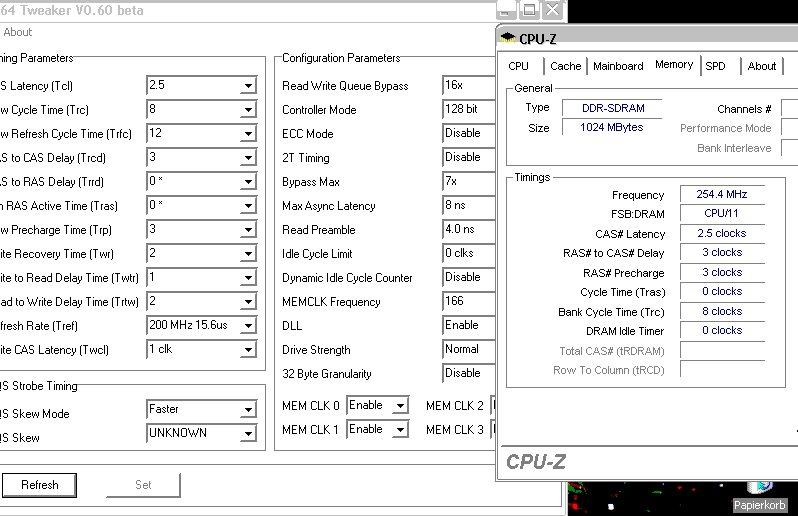
Task: Click the DDR-SDRAM type value in CPU-Z
Action: [x=612, y=108]
